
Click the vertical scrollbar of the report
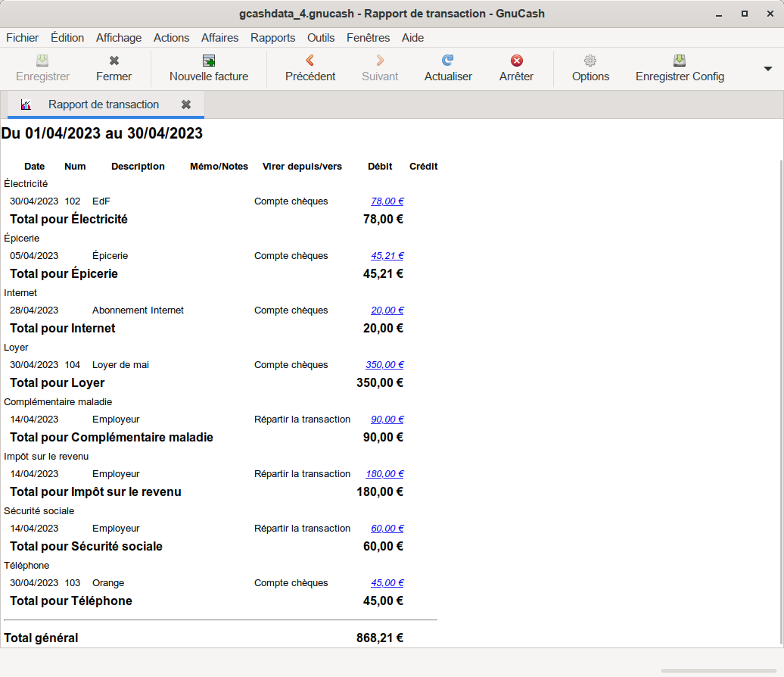pyautogui.click(x=780, y=379)
